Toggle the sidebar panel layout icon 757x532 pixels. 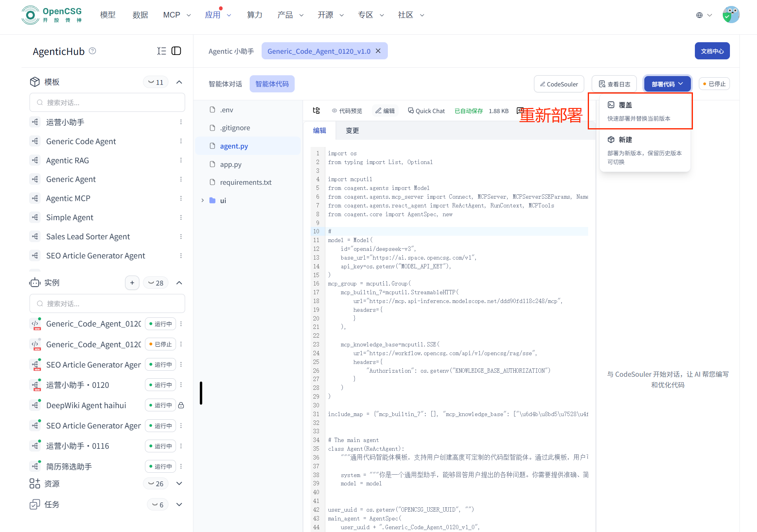coord(176,51)
